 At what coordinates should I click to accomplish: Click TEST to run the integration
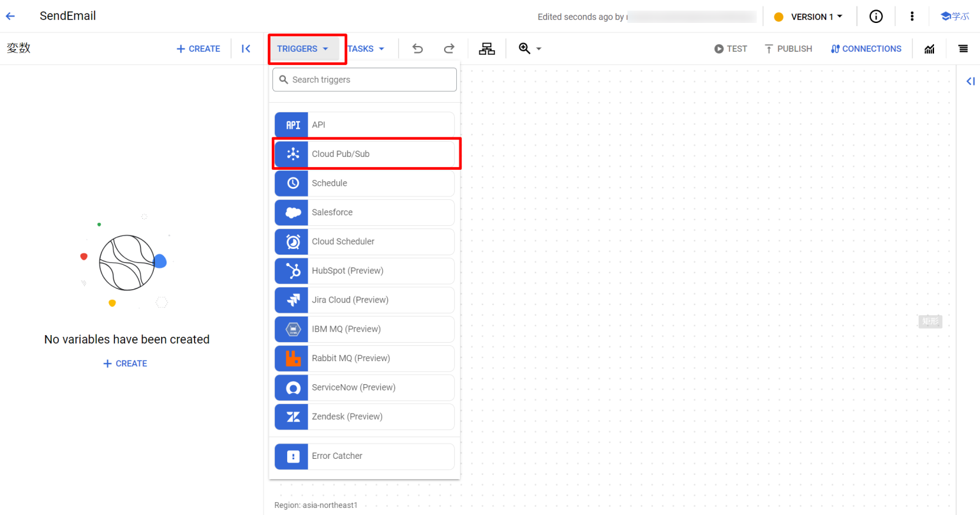click(731, 49)
